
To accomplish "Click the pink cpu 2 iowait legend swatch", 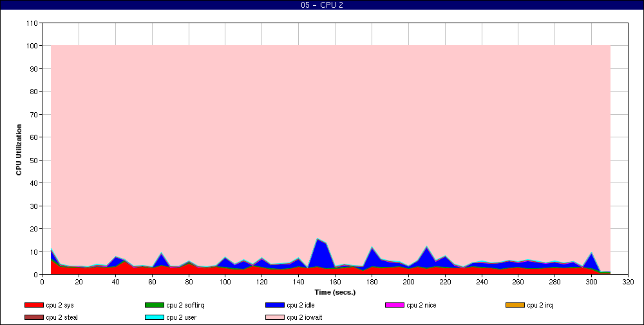I will 275,317.
